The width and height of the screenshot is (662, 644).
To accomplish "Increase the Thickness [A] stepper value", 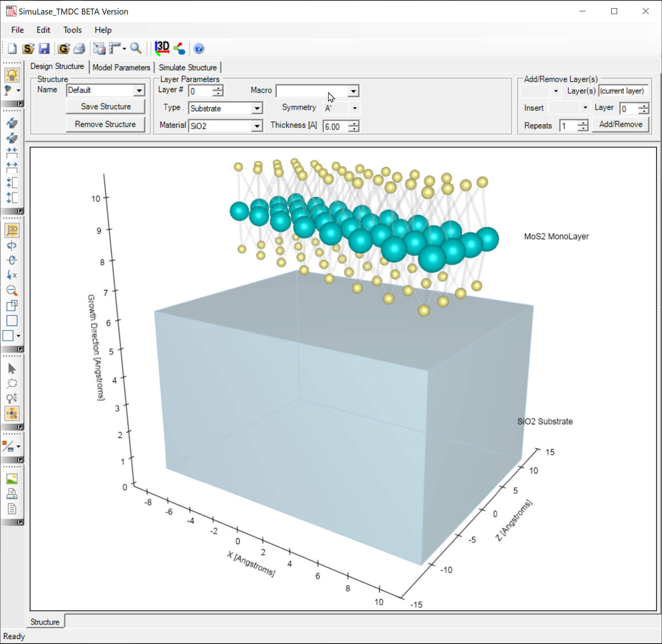I will tap(353, 124).
